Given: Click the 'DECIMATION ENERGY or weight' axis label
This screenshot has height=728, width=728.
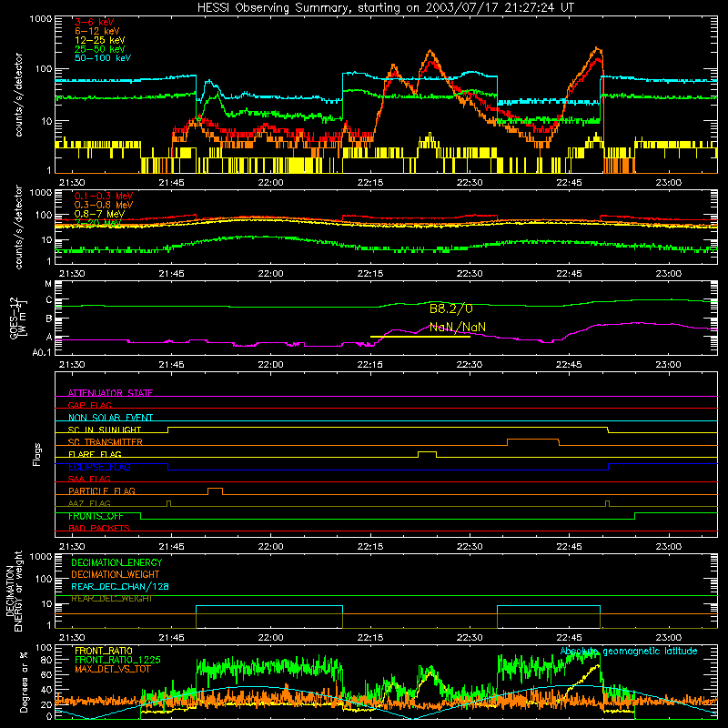Looking at the screenshot, I should [x=14, y=591].
